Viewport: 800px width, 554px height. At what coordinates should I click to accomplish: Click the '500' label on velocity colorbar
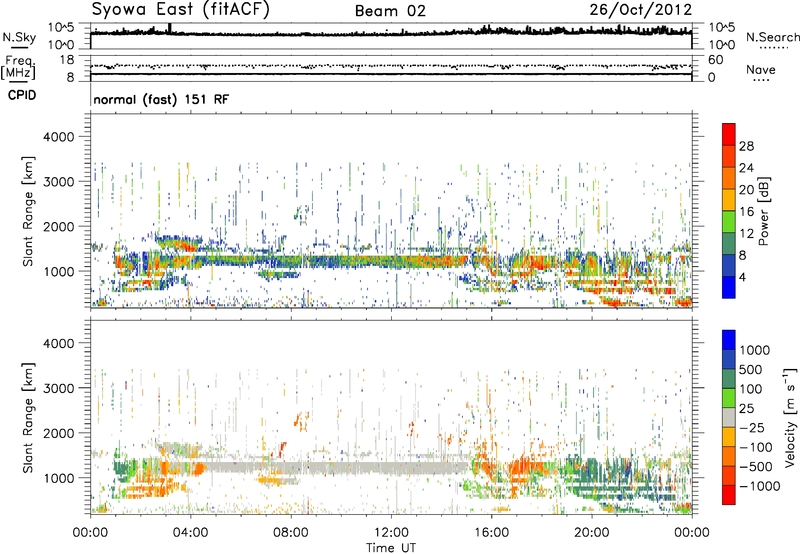[x=751, y=370]
